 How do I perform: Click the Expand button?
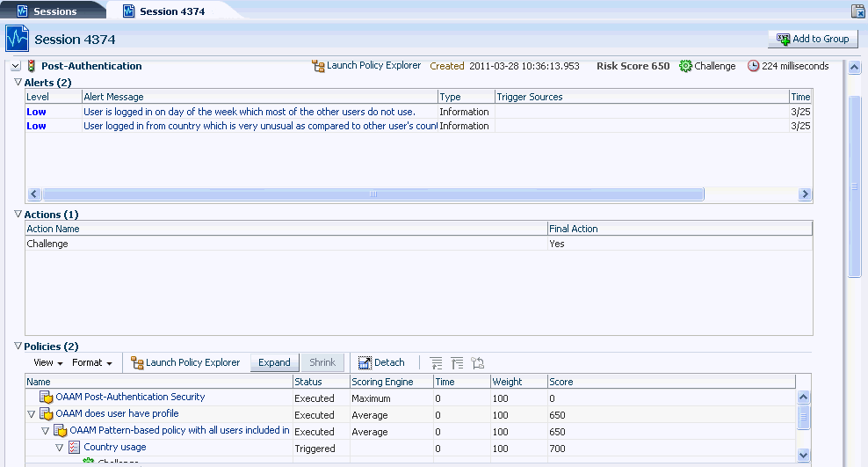click(275, 362)
